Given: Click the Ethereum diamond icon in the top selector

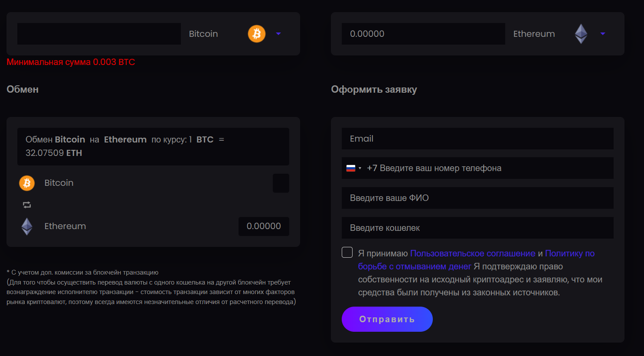Looking at the screenshot, I should point(581,34).
